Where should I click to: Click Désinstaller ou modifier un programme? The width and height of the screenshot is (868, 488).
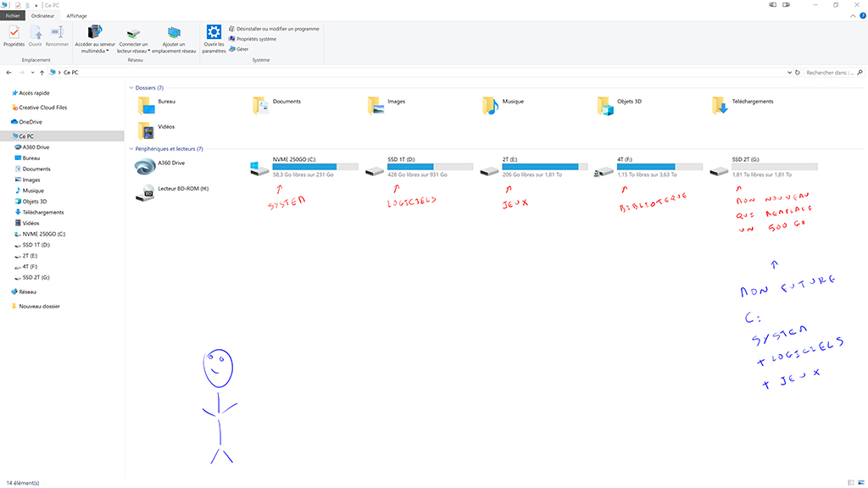(277, 29)
